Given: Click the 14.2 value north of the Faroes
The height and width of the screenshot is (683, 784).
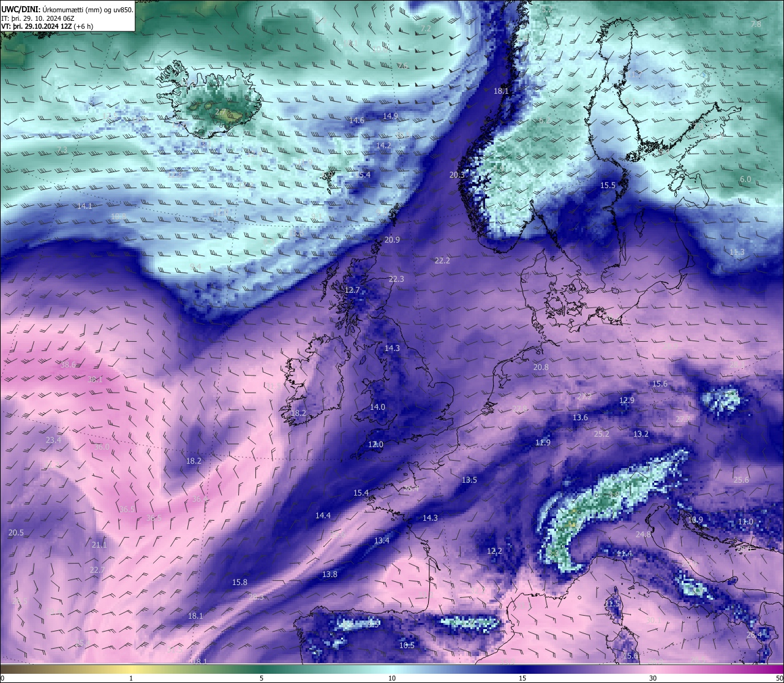Looking at the screenshot, I should pos(383,145).
